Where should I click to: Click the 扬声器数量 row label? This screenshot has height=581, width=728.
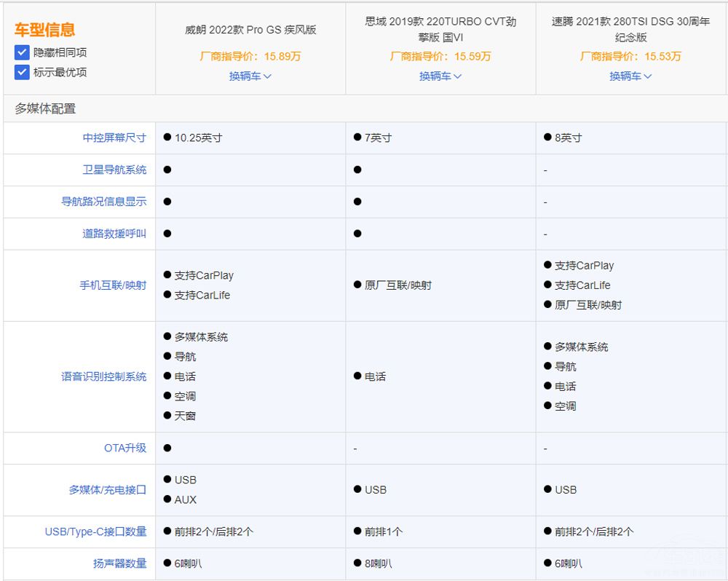coord(119,564)
